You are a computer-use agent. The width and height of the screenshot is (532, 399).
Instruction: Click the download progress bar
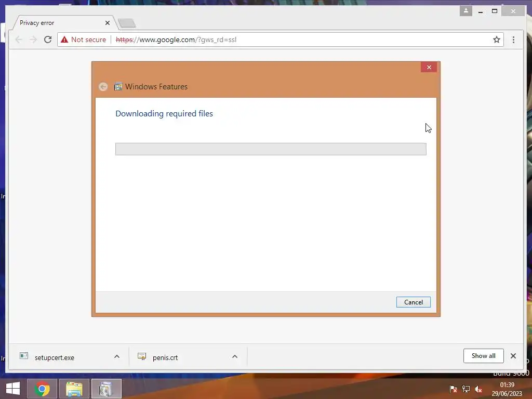click(x=271, y=149)
